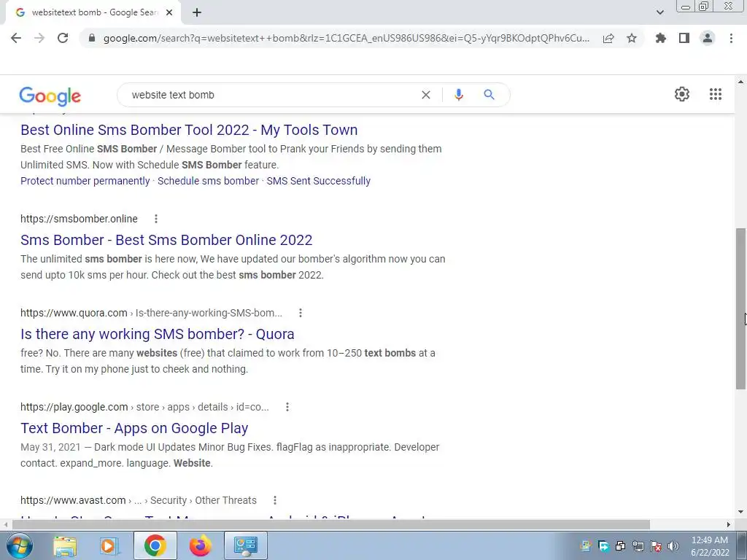
Task: Open 'Best Online Sms Bomber Tool 2022' result
Action: [189, 130]
